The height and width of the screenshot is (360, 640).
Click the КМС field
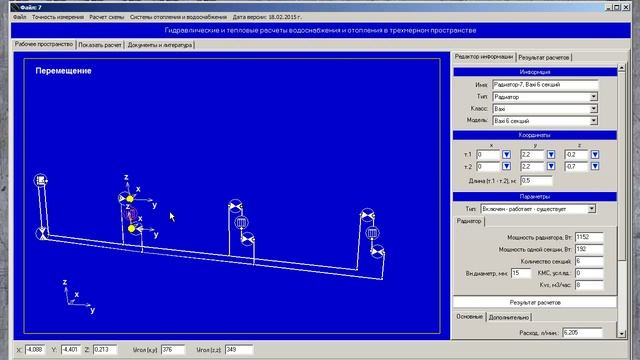(589, 273)
